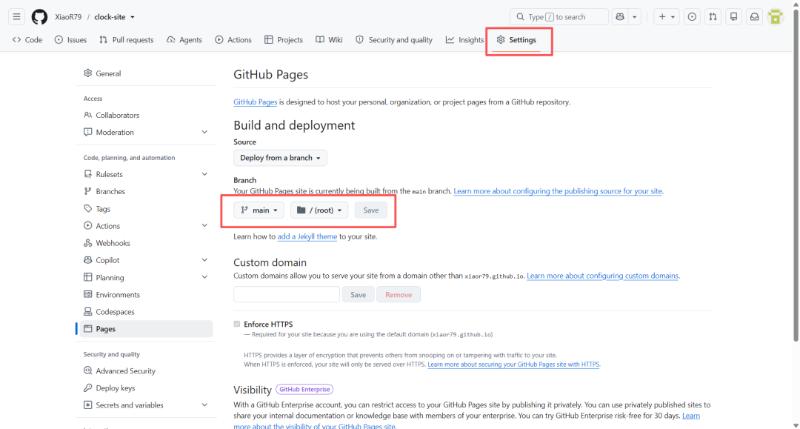Switch to the Security and quality tab
800x429 pixels.
pyautogui.click(x=394, y=40)
